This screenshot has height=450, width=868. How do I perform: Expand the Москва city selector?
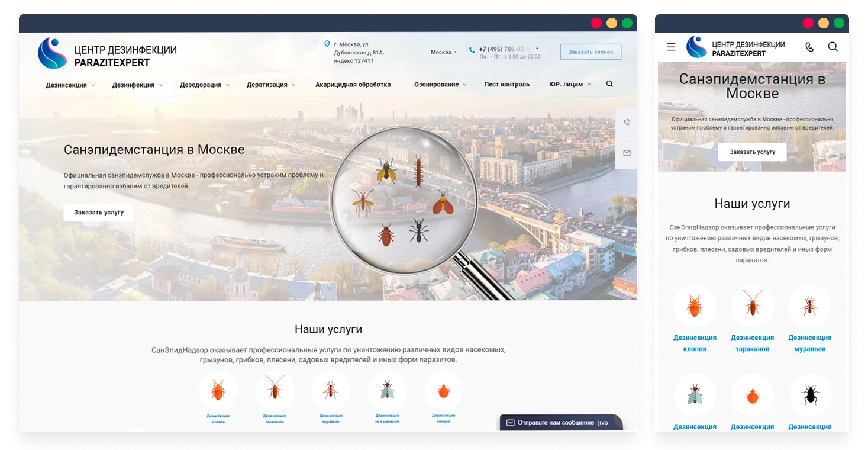(444, 52)
